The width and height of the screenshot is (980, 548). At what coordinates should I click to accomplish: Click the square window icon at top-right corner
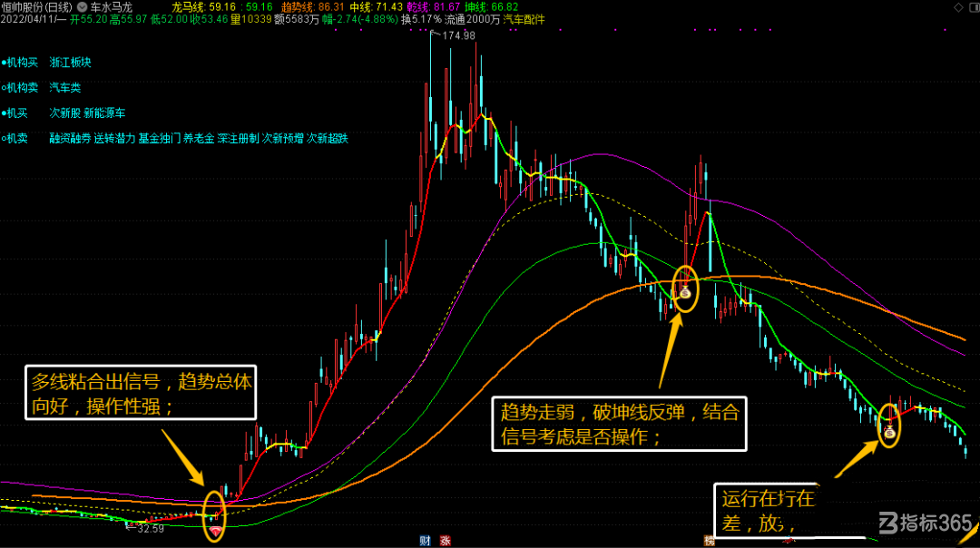point(974,7)
